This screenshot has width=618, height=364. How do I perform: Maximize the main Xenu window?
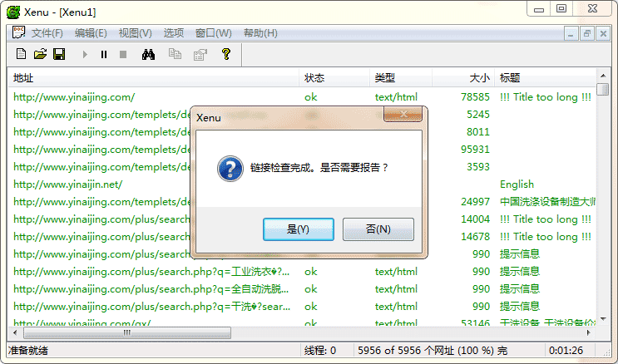(x=561, y=8)
